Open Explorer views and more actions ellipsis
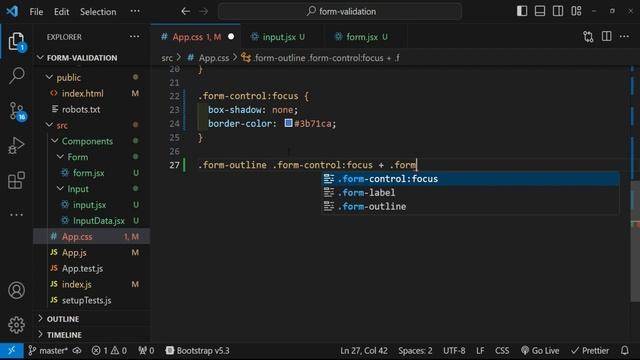 coord(134,37)
